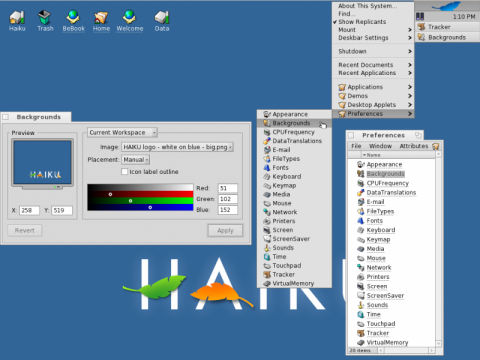
Task: Open Window menu in Preferences window
Action: click(x=380, y=146)
